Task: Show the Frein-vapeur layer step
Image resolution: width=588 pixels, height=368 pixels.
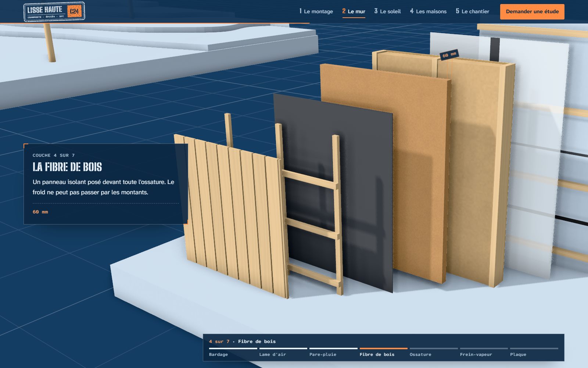Action: tap(484, 352)
